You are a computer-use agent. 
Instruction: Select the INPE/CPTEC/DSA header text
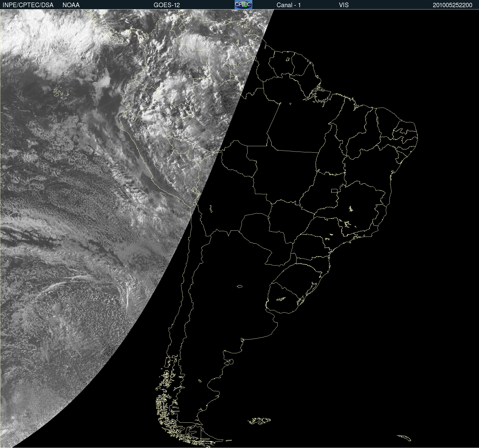click(x=28, y=5)
